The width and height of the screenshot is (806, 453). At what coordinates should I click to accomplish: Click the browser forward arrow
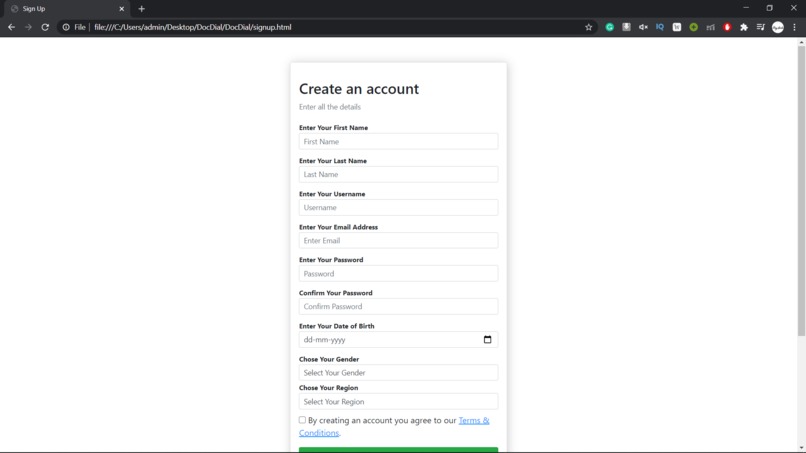pos(28,27)
